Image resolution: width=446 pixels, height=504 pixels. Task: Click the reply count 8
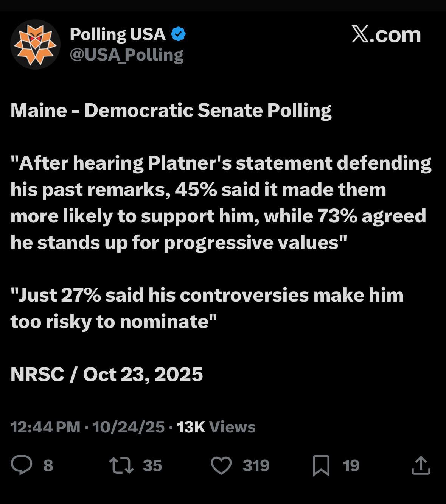[48, 465]
